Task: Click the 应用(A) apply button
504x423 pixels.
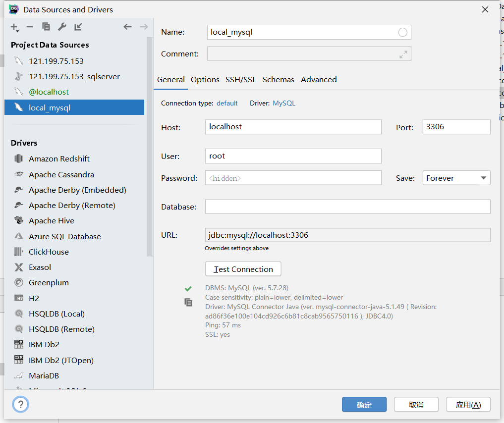Action: click(468, 405)
